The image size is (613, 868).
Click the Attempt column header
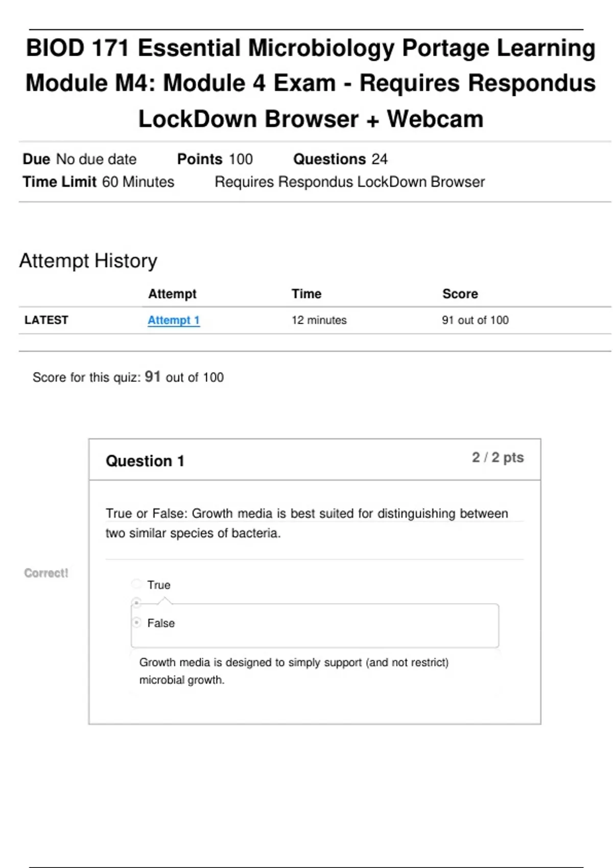(172, 294)
